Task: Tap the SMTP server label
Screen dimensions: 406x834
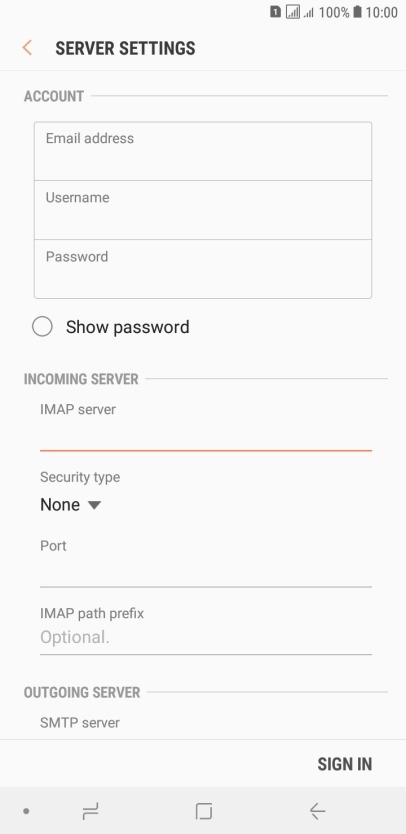Action: 80,722
